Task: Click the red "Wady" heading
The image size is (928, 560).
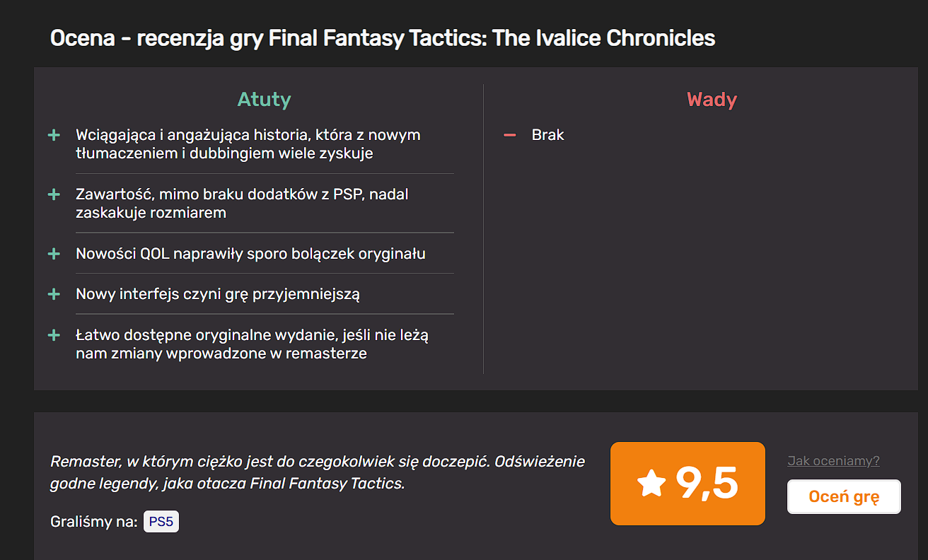Action: (x=712, y=100)
